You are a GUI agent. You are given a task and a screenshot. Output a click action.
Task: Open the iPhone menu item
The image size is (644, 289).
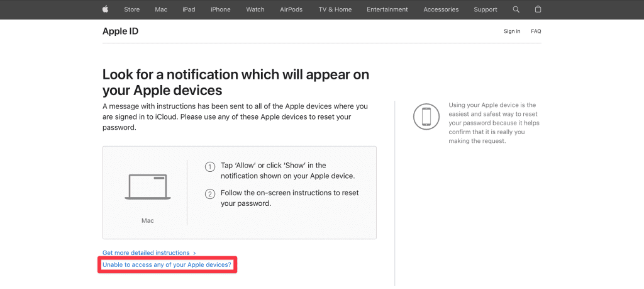click(x=221, y=9)
